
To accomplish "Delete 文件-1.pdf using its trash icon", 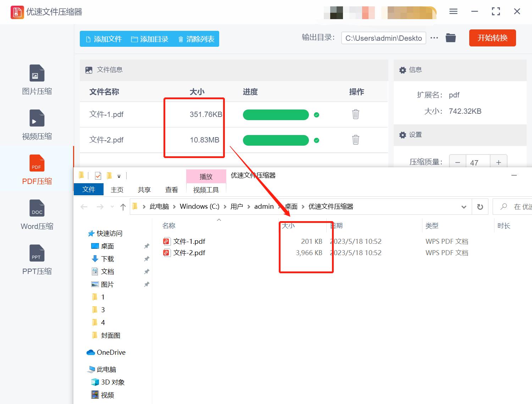I will coord(356,114).
